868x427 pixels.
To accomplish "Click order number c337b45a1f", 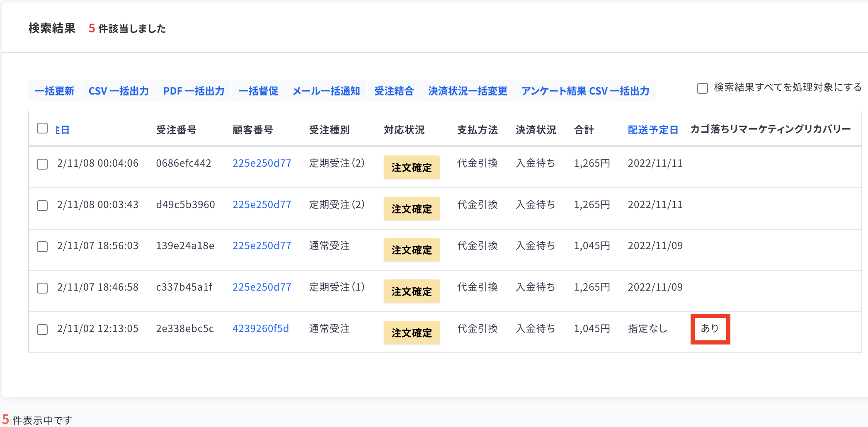I will [x=184, y=287].
